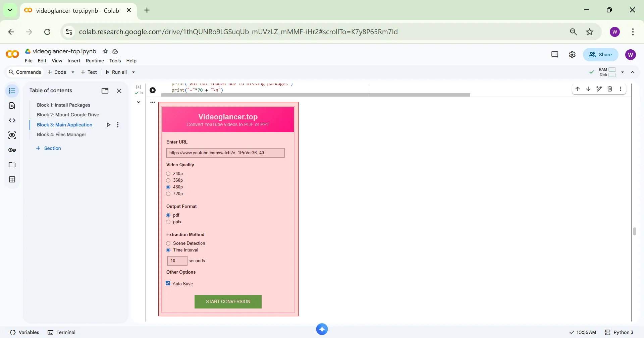Add new Section in contents
Image resolution: width=644 pixels, height=338 pixels.
[x=49, y=148]
